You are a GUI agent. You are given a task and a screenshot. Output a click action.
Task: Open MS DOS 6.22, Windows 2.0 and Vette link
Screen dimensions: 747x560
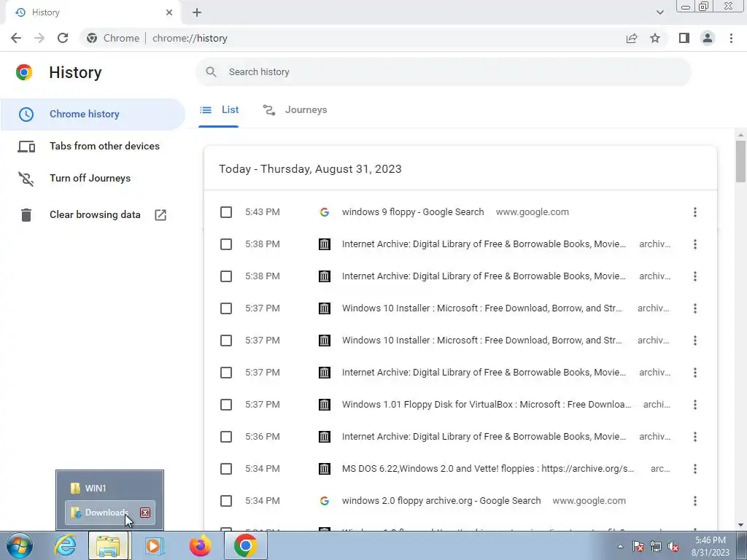(488, 469)
